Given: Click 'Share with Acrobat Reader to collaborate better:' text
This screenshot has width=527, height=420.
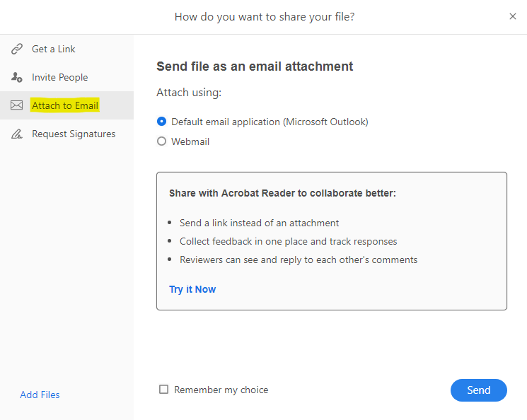Looking at the screenshot, I should 283,193.
